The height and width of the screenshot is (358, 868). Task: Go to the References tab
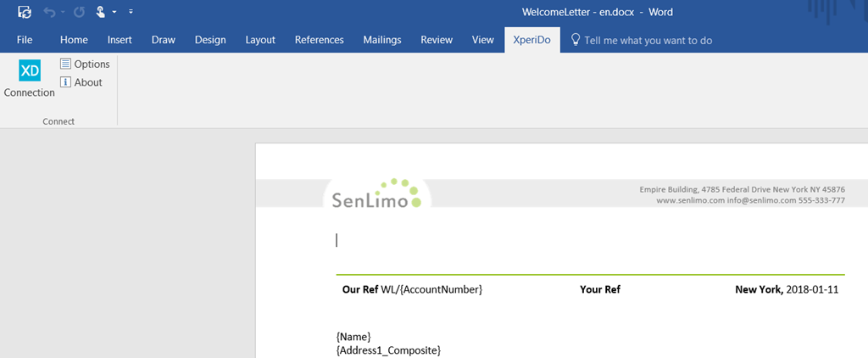click(x=320, y=40)
